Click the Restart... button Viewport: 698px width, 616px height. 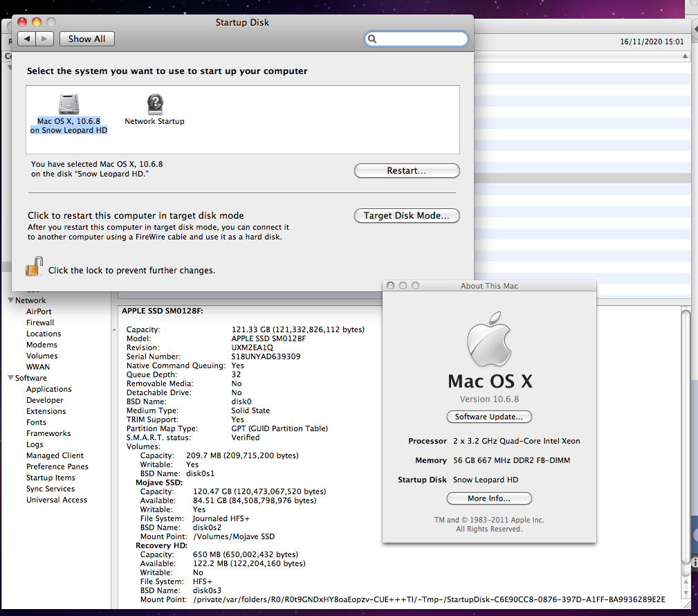[407, 170]
